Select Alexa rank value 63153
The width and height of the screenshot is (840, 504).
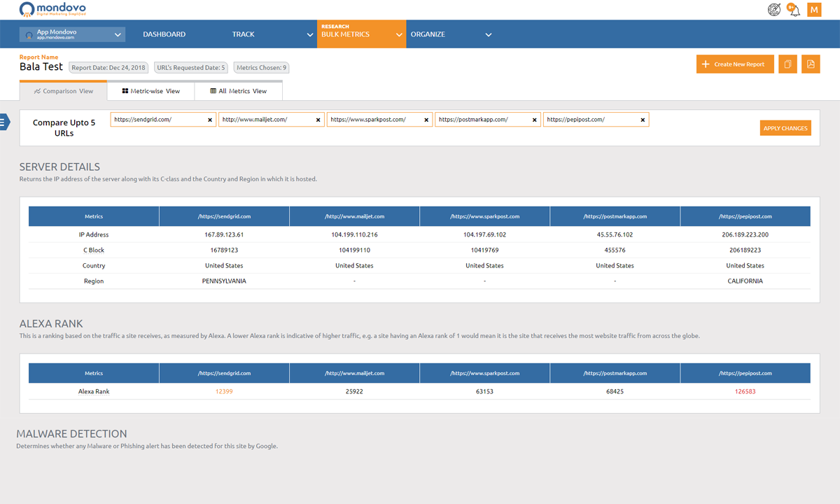coord(484,391)
